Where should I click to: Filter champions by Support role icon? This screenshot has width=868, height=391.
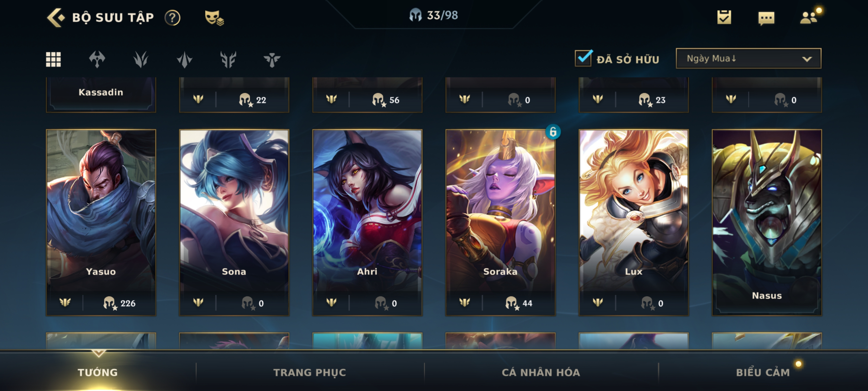click(272, 59)
